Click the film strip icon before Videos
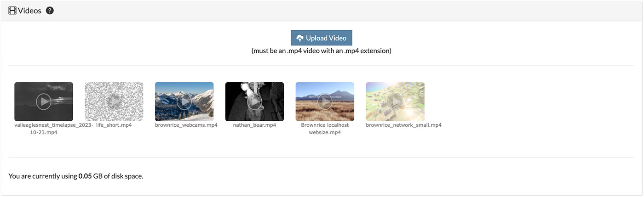Viewport: 644px width, 197px height. (x=12, y=11)
